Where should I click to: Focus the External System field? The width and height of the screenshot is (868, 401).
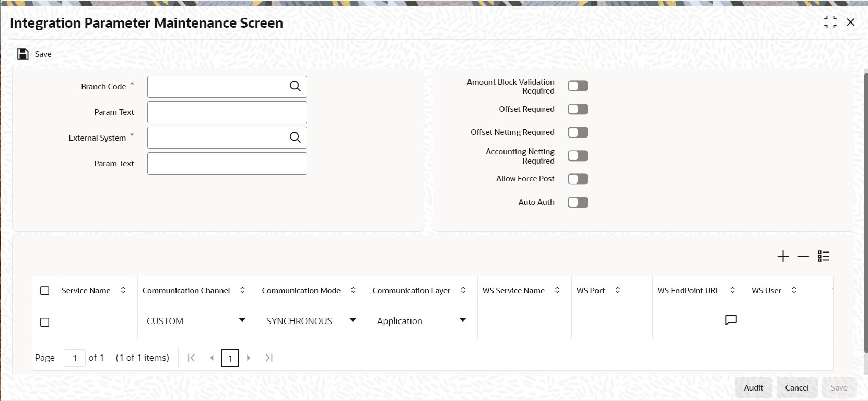tap(227, 138)
